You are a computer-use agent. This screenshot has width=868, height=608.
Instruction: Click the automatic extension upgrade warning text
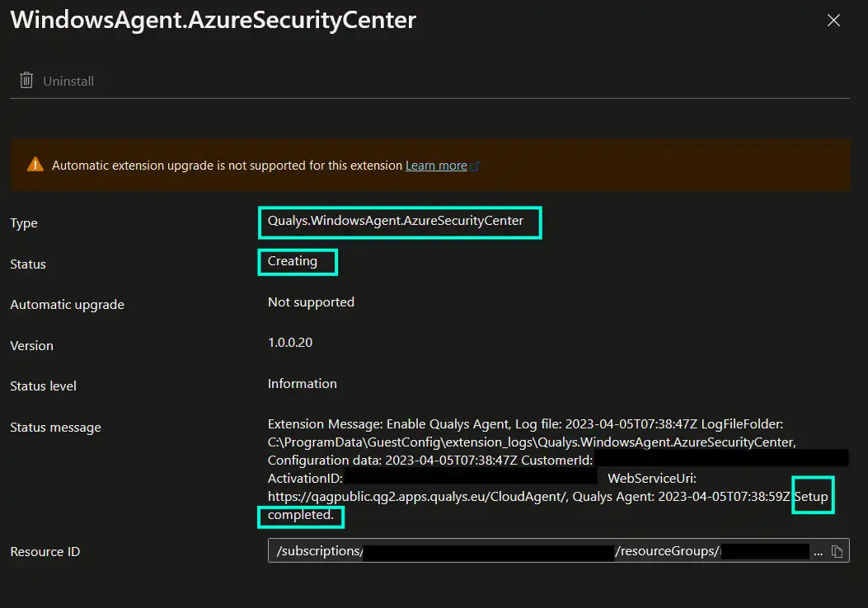click(x=227, y=166)
